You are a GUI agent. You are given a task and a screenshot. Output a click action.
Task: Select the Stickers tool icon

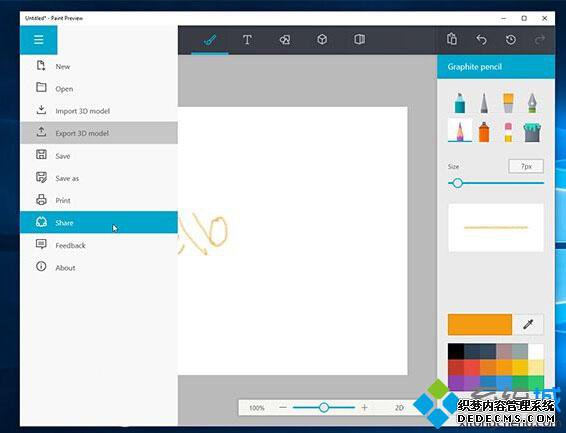(285, 40)
